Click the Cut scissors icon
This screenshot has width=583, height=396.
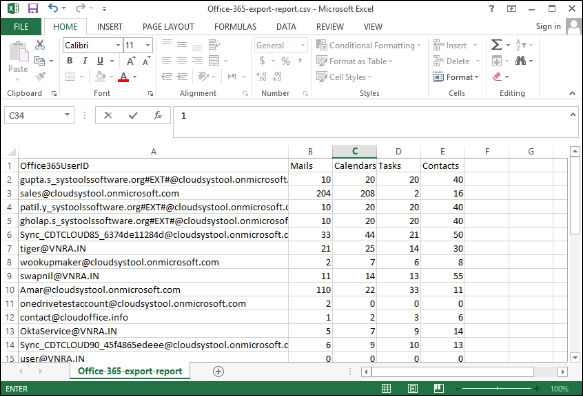tap(40, 45)
